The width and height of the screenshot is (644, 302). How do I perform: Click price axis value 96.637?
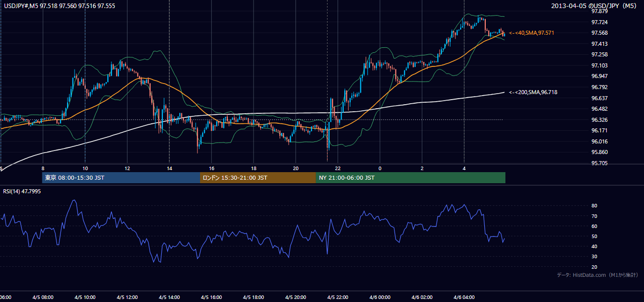point(599,98)
